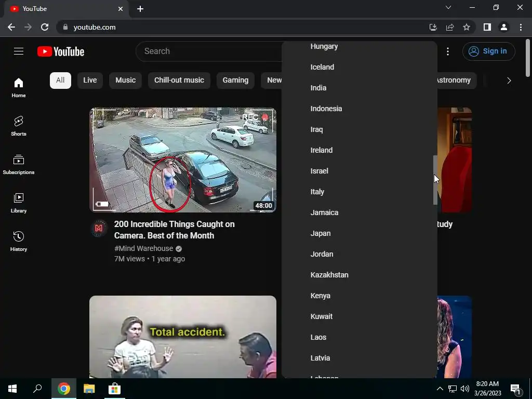
Task: Click the install app icon in address bar
Action: (x=433, y=27)
